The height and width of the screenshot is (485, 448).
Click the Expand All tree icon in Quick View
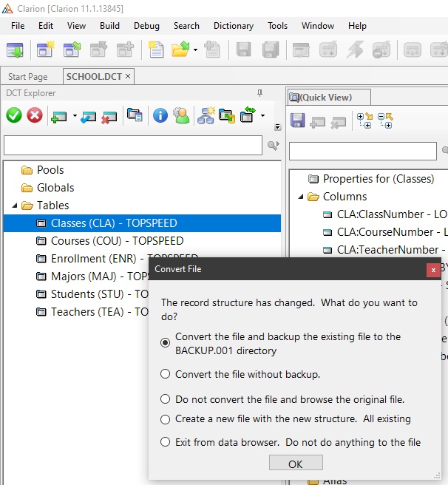[x=364, y=121]
